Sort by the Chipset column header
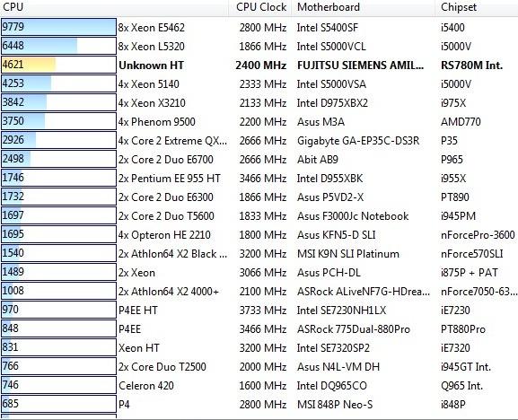518x420 pixels. click(477, 7)
